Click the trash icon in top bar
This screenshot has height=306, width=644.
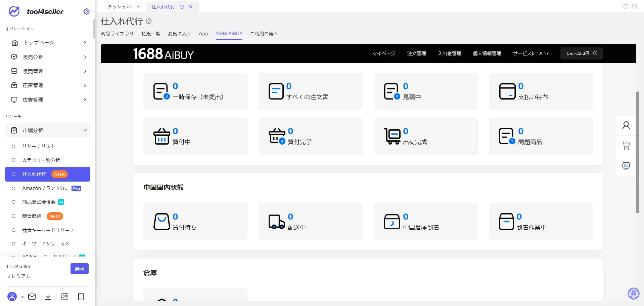[626, 6]
